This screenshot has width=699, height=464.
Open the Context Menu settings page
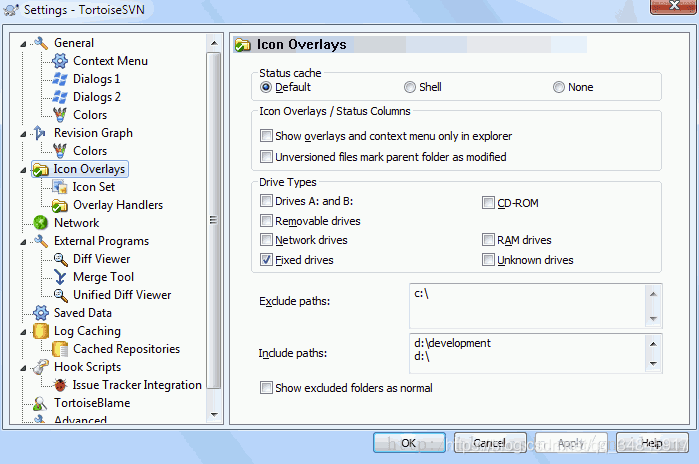[x=110, y=61]
